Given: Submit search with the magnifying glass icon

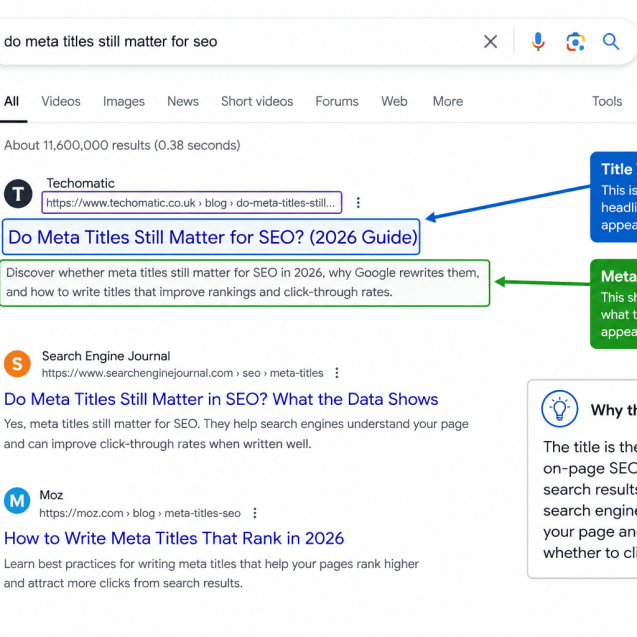Looking at the screenshot, I should point(611,41).
